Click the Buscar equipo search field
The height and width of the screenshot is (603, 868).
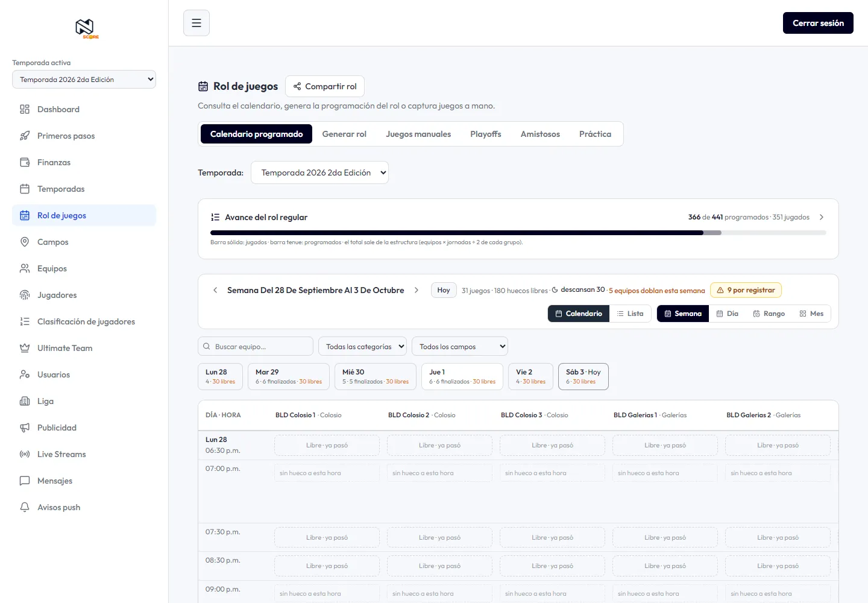[x=256, y=347]
